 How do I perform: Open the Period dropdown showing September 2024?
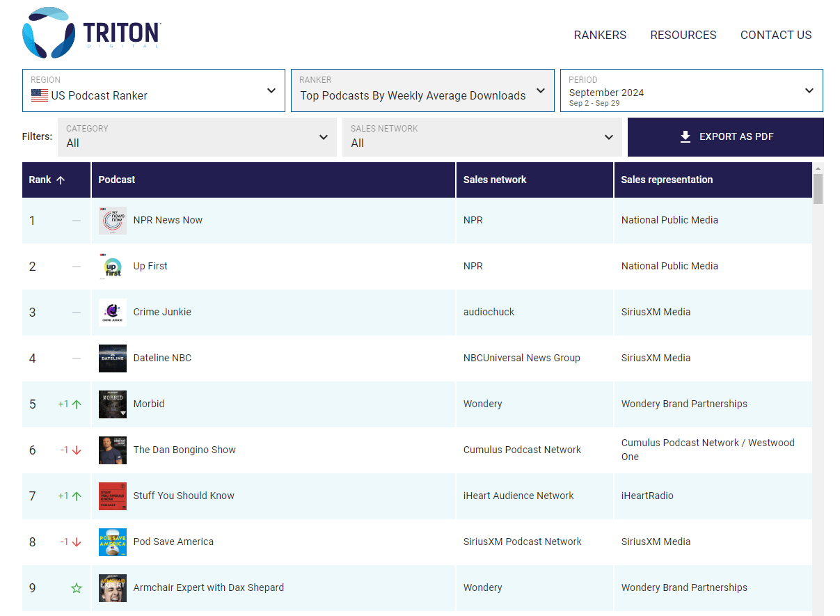click(x=691, y=90)
